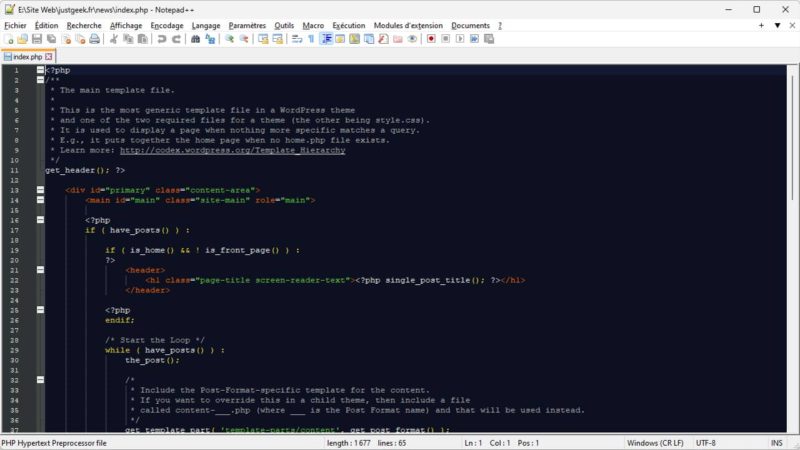Toggle word wrap in toolbar

point(297,39)
